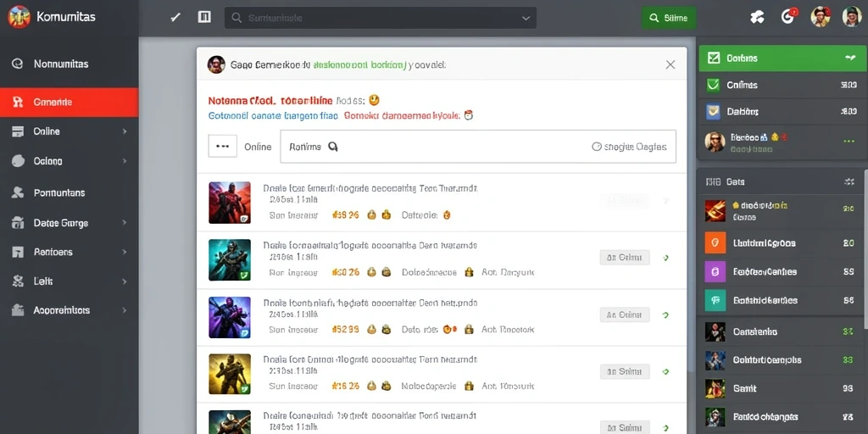Click the blue badge icon beside Dabibm
868x434 pixels.
pyautogui.click(x=714, y=111)
